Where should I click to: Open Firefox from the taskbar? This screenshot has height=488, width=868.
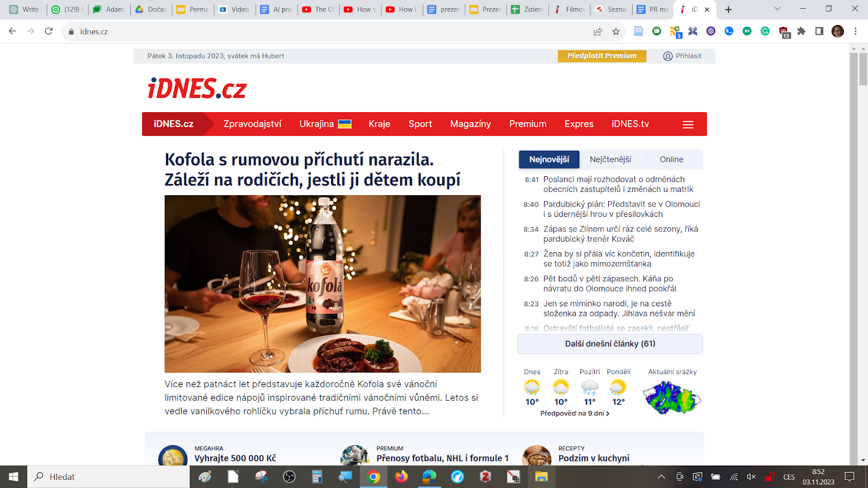pyautogui.click(x=401, y=477)
